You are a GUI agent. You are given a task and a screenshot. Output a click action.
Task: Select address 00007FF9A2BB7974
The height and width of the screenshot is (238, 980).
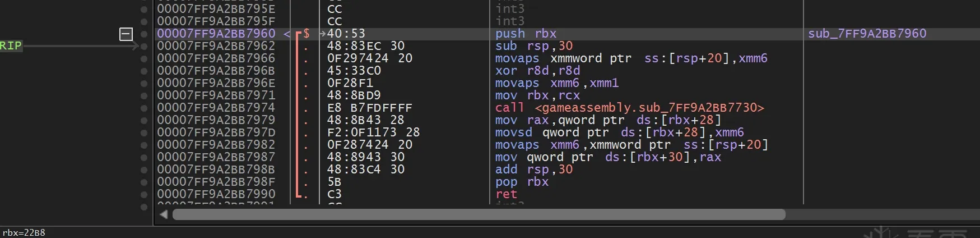tap(216, 108)
